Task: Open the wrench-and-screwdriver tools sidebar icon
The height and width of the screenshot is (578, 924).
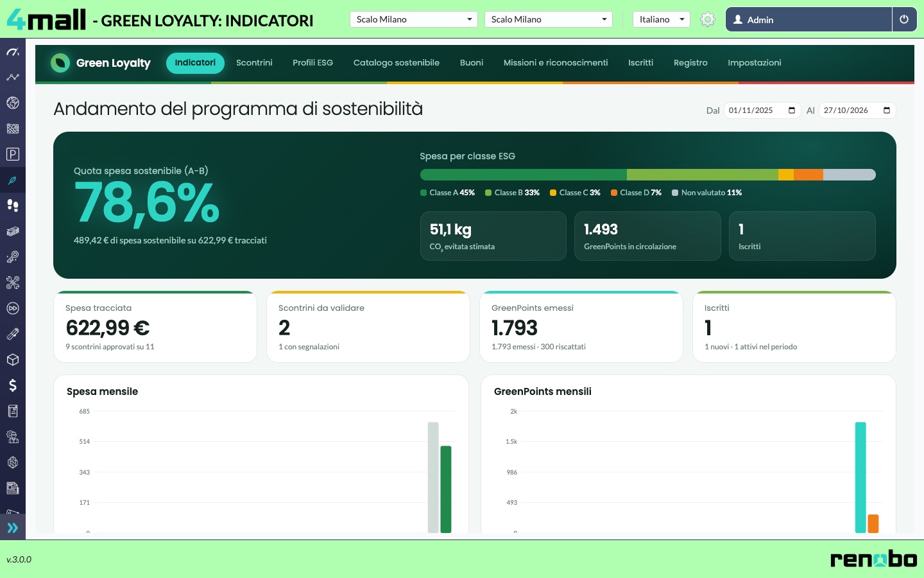Action: 12,283
